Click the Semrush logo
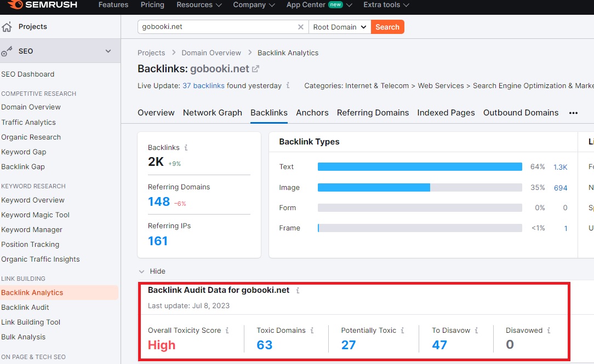This screenshot has width=594, height=364. (x=42, y=4)
